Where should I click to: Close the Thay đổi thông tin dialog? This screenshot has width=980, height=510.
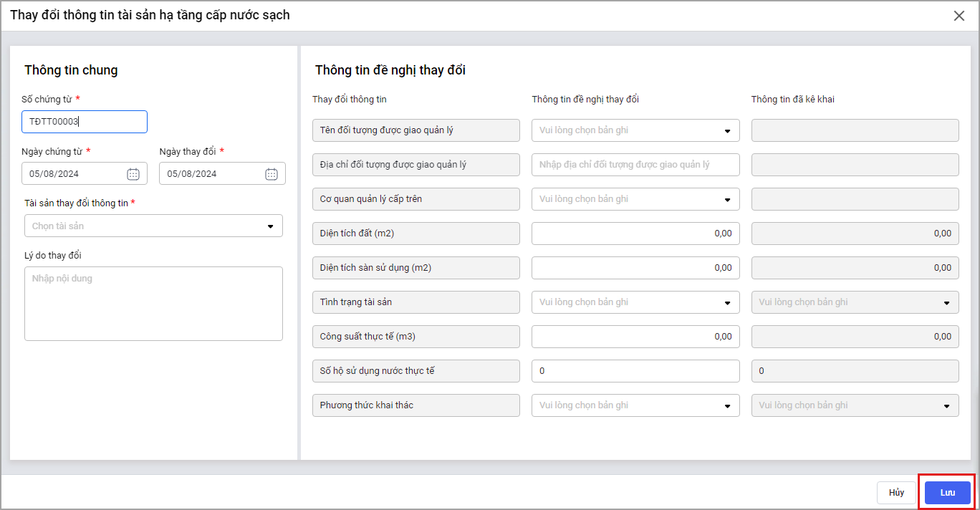click(x=959, y=16)
